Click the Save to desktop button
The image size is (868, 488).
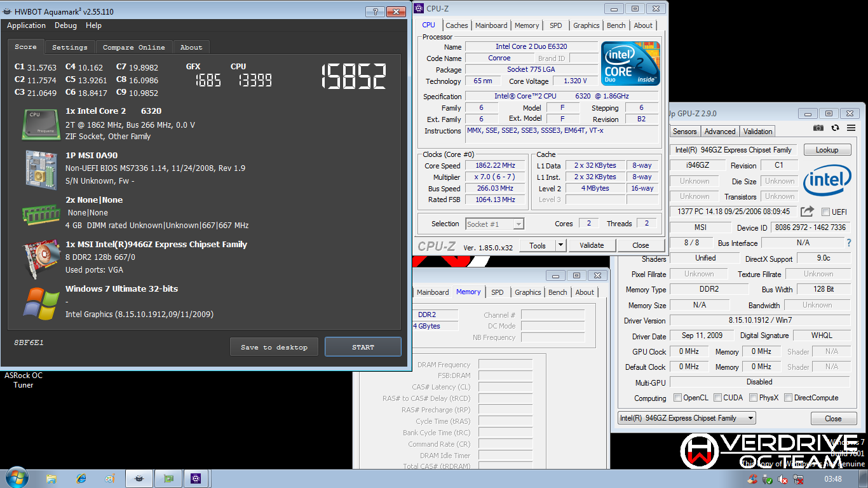(274, 347)
